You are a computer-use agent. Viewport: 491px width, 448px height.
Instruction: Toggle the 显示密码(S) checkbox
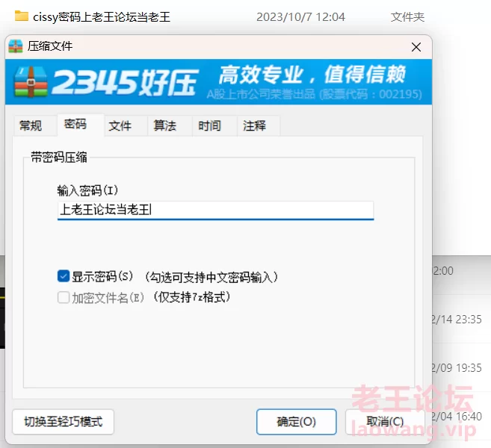64,276
